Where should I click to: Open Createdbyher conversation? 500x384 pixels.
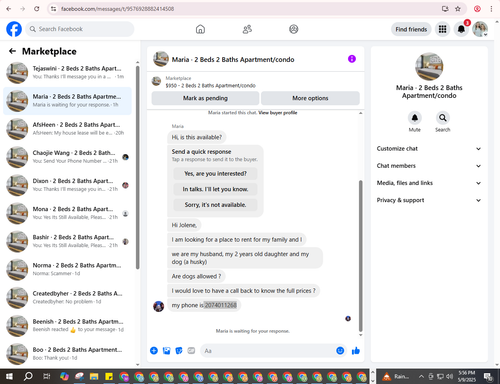67,298
